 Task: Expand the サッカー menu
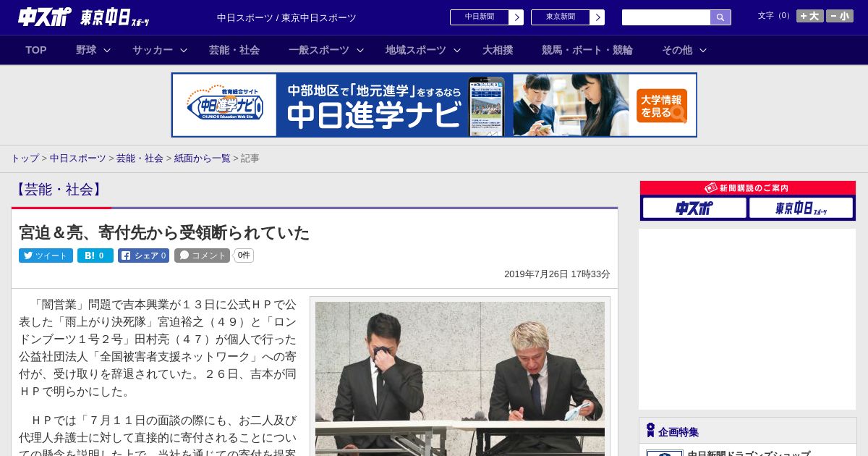[160, 50]
